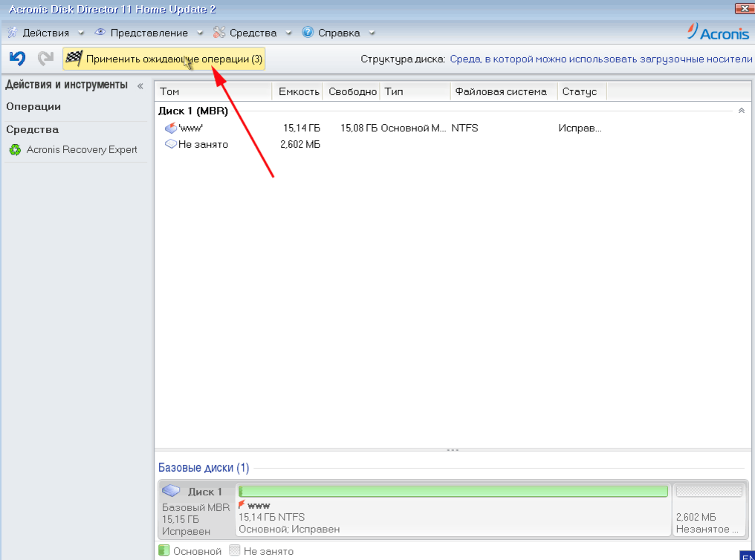Screen dimensions: 755x560
Task: Collapse the Действия и инструменты panel
Action: pyautogui.click(x=140, y=86)
